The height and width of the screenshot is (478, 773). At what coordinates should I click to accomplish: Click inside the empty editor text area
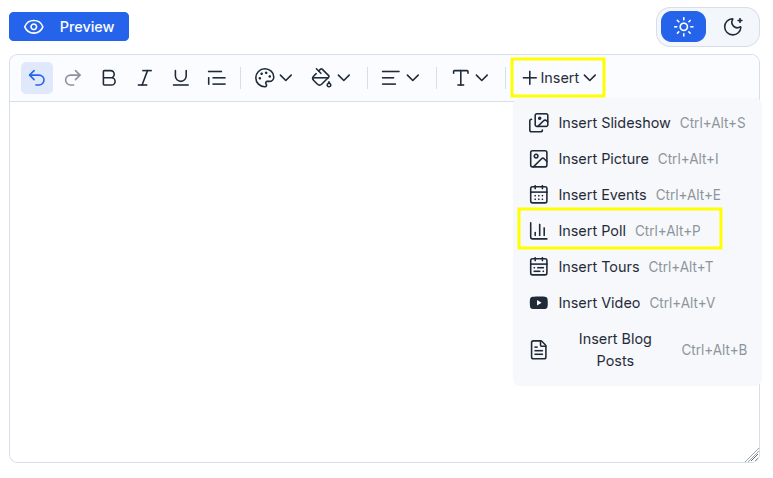coord(261,281)
